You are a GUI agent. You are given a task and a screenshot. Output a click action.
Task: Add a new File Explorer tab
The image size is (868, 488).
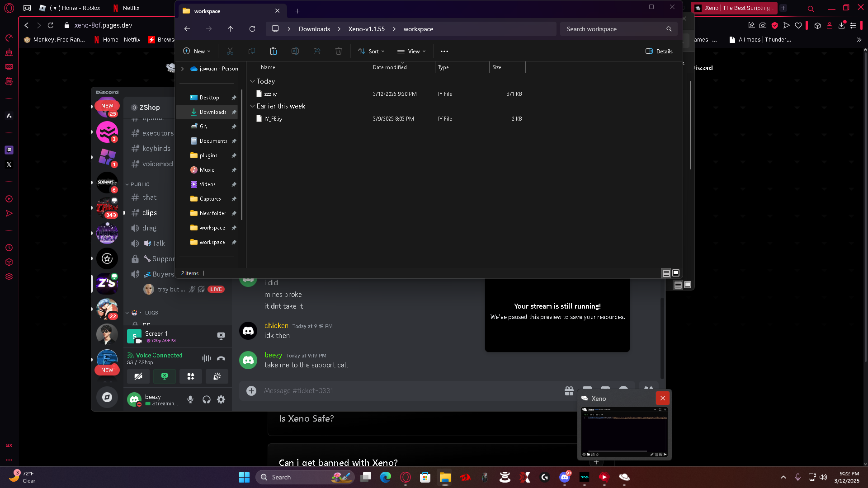297,11
